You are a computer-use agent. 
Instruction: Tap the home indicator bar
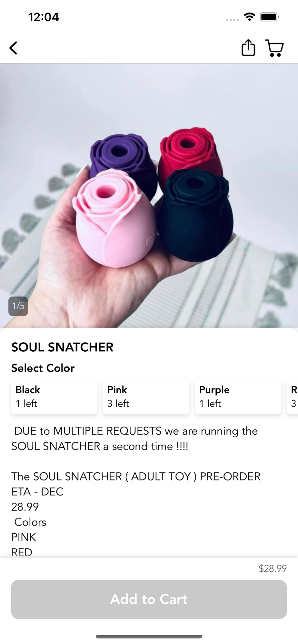(149, 637)
